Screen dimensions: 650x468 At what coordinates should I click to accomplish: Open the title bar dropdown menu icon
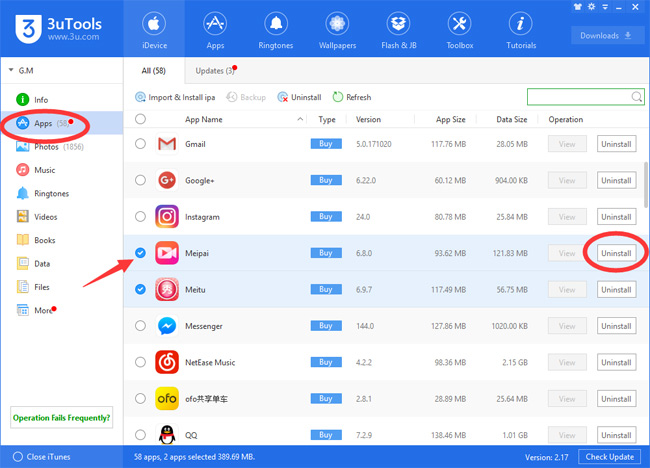(x=605, y=7)
